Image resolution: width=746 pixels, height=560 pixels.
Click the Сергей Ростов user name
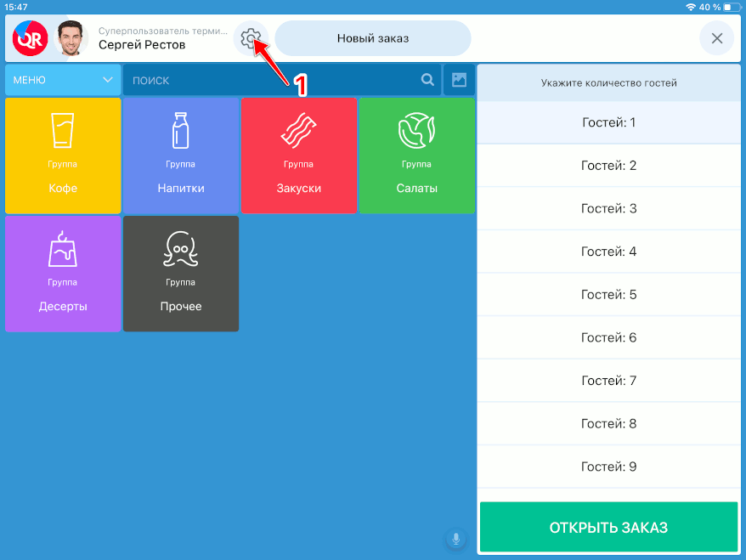(x=142, y=45)
